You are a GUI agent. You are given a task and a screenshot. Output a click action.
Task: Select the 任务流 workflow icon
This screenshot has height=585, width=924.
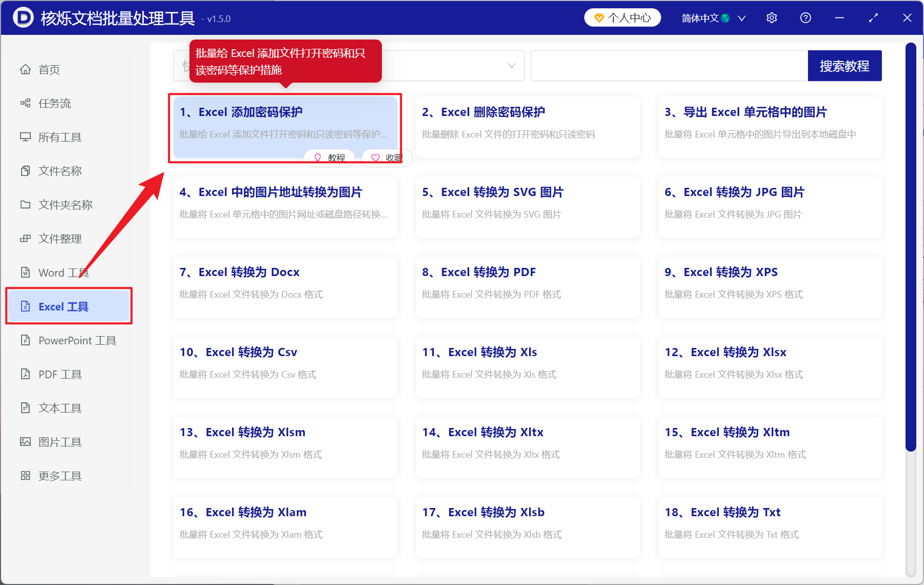click(55, 103)
